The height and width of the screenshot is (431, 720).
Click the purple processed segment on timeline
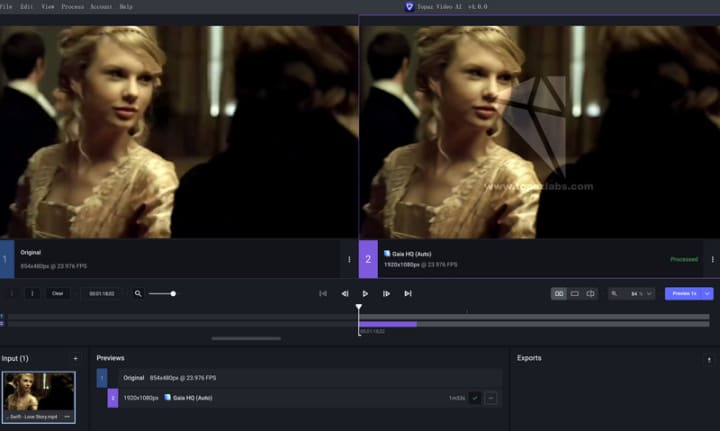(x=388, y=324)
